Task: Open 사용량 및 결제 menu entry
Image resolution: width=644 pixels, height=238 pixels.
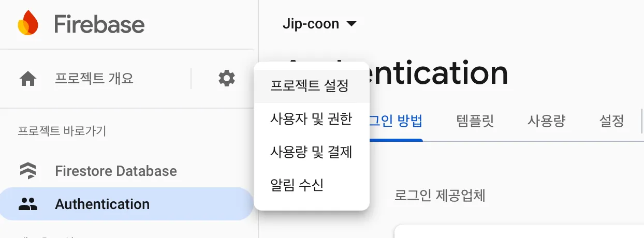Action: tap(312, 152)
